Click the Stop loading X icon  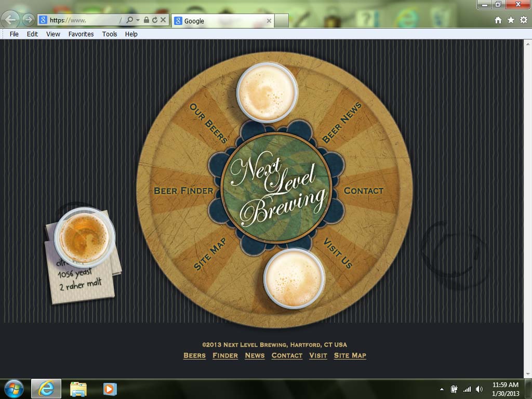[x=163, y=20]
